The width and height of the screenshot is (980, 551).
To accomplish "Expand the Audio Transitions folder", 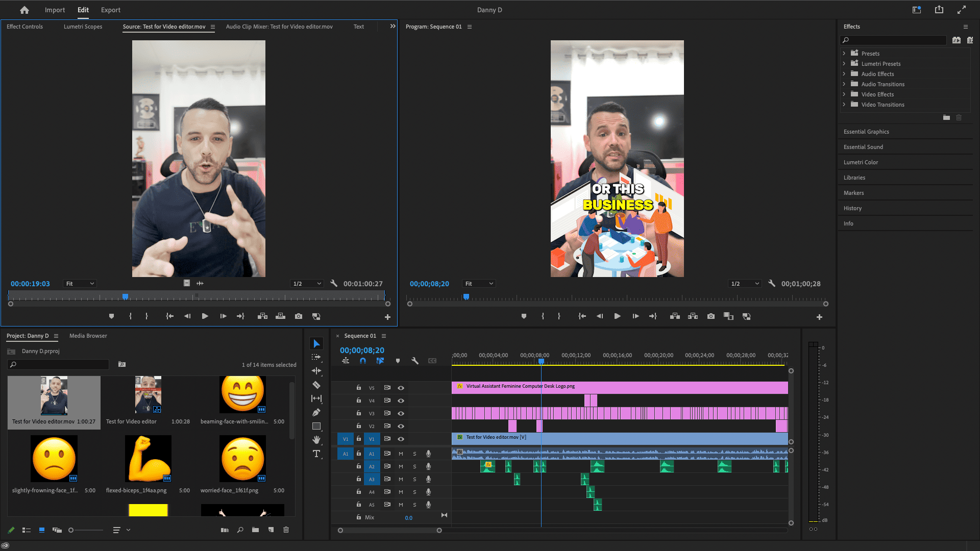I will click(844, 84).
